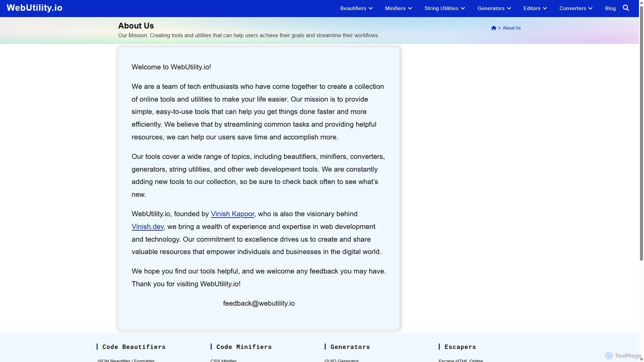Click the WebUtility.io site logo
The image size is (644, 362).
click(x=34, y=8)
